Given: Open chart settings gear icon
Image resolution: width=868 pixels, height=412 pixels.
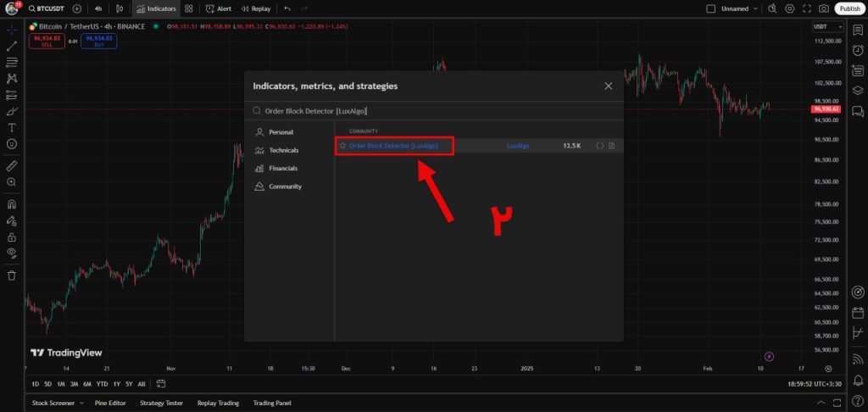Looking at the screenshot, I should [790, 8].
